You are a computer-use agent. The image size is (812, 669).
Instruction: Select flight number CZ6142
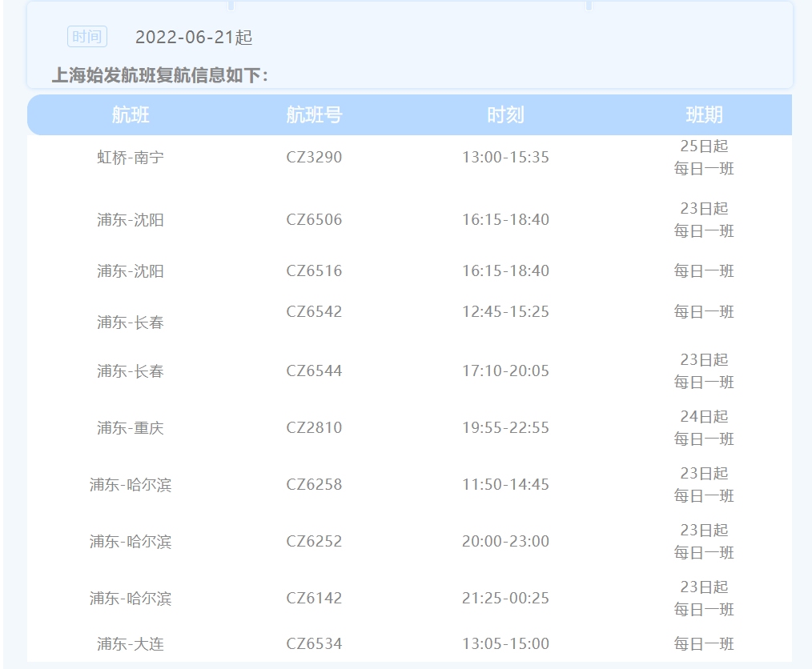[314, 599]
